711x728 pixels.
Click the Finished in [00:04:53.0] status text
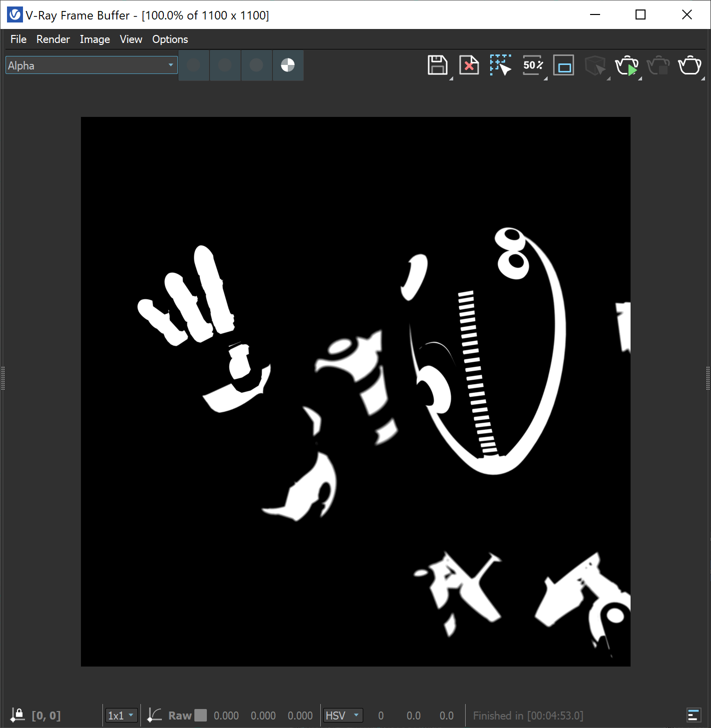[x=528, y=716]
